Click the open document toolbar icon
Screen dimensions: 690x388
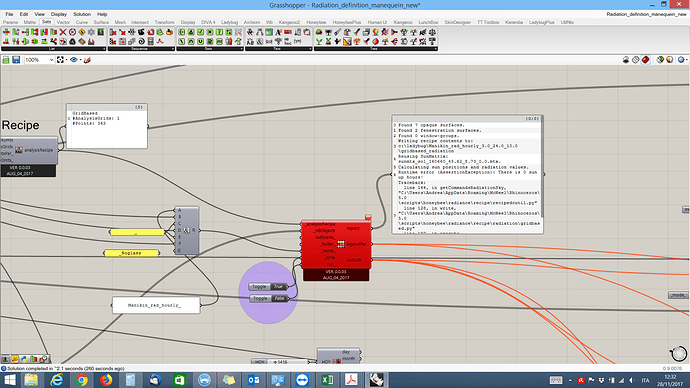[x=6, y=60]
